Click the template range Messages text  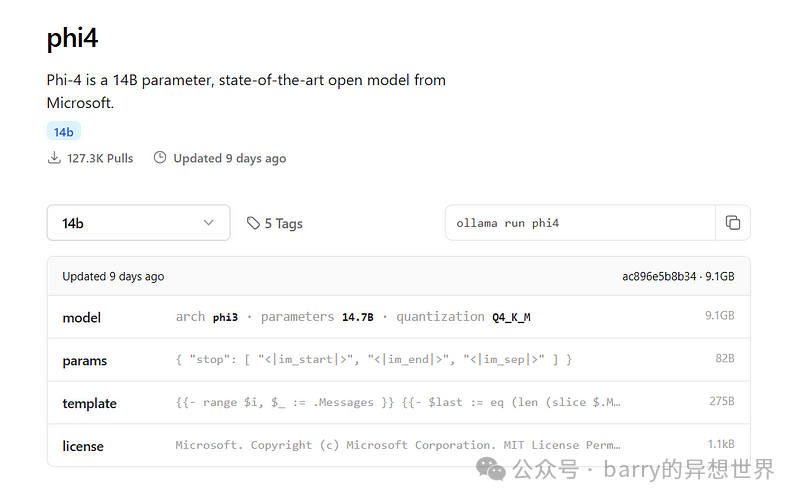(x=398, y=402)
